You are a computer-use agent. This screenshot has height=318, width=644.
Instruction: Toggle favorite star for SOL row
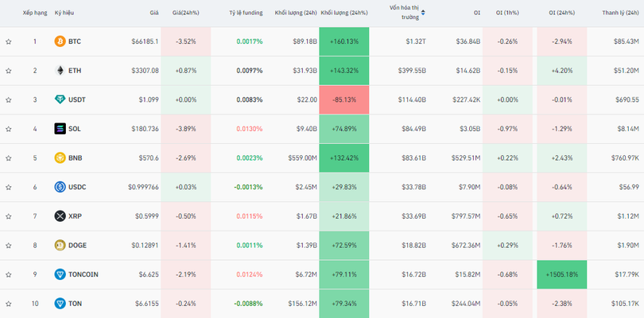[9, 129]
